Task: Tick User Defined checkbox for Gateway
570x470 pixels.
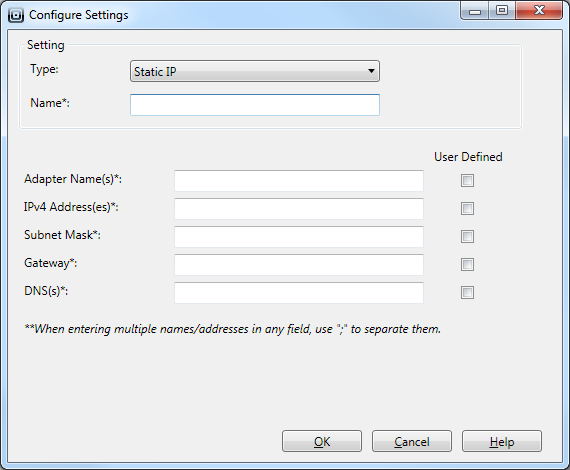Action: (467, 264)
